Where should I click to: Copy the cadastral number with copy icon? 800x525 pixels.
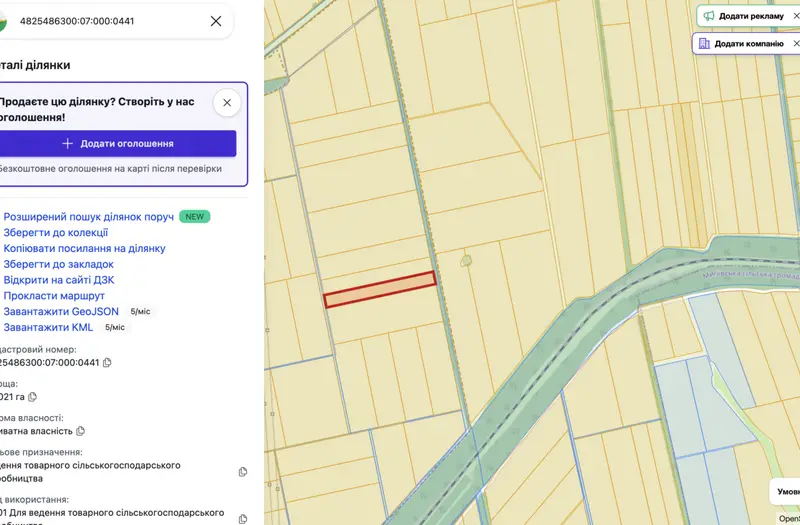(107, 363)
